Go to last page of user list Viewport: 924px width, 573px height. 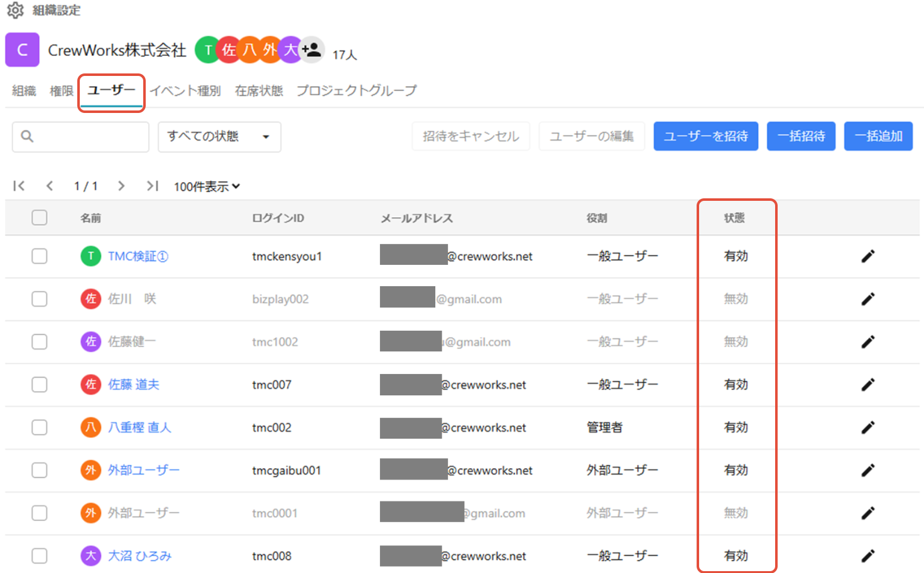(152, 186)
